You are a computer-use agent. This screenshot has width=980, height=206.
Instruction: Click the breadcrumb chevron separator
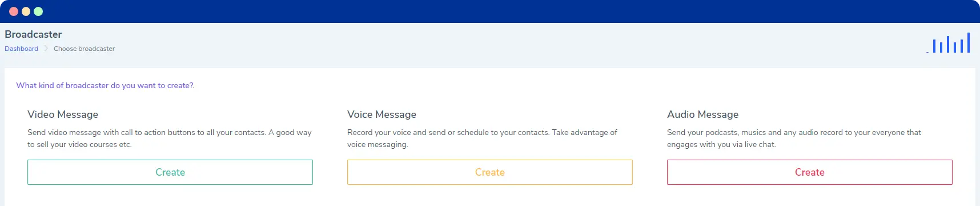click(46, 49)
